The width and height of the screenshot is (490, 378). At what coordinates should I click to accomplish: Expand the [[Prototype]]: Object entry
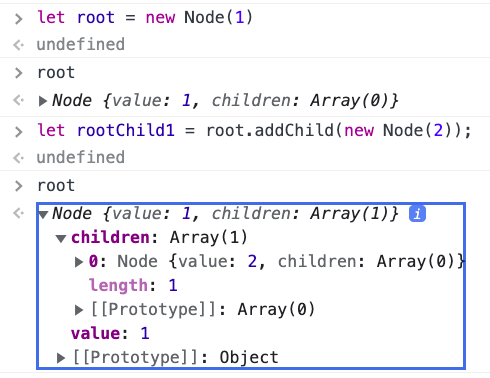(x=61, y=358)
